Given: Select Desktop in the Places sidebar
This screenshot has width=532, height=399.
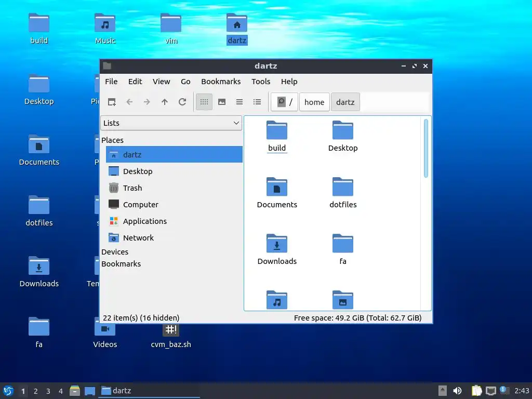Looking at the screenshot, I should 174,171.
